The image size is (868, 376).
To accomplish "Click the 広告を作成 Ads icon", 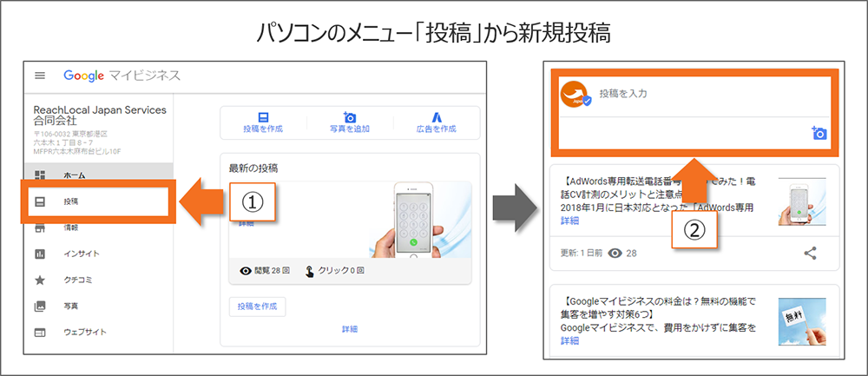I will tap(437, 117).
